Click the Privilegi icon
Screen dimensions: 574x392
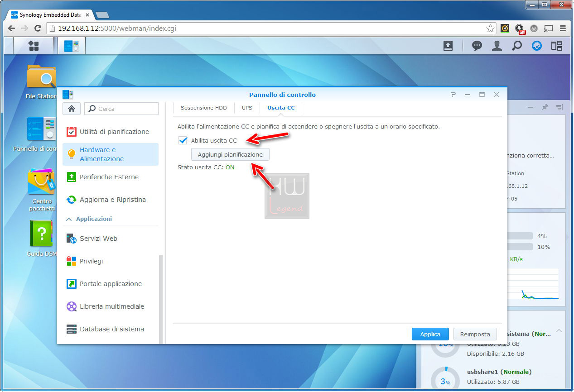click(x=72, y=261)
